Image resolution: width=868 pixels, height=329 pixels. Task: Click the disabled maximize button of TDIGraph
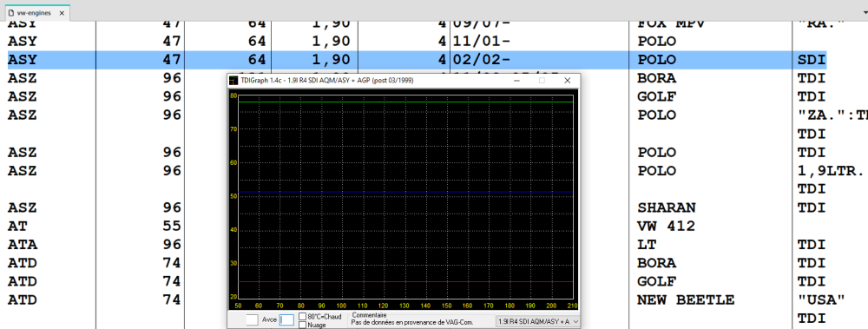pos(542,81)
